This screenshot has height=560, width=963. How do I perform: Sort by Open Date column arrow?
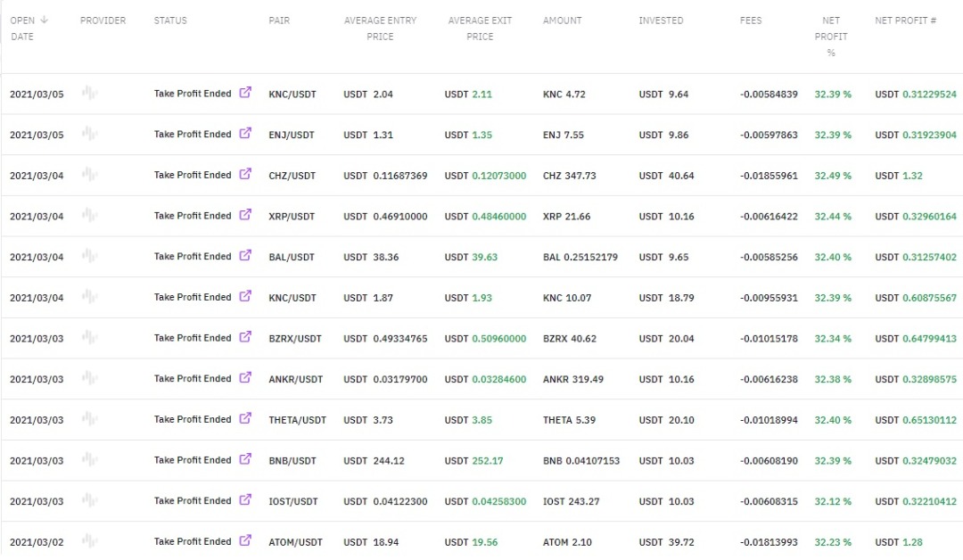(x=45, y=20)
